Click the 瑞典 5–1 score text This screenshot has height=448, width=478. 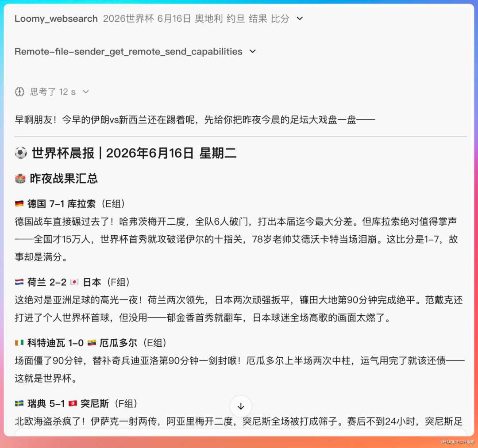46,404
